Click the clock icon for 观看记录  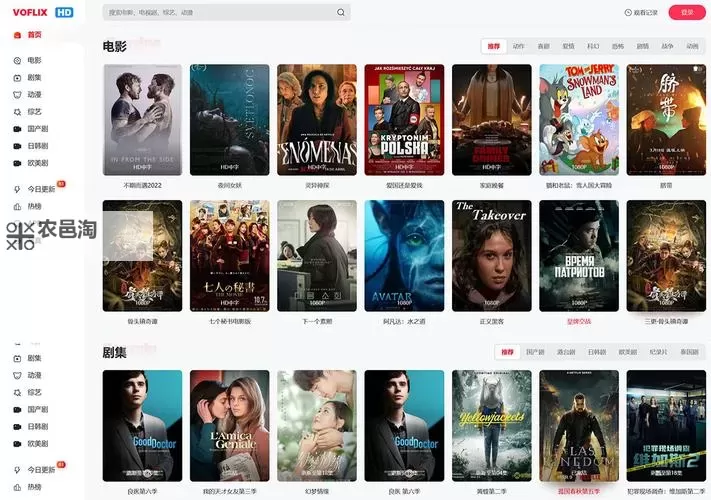[x=627, y=13]
